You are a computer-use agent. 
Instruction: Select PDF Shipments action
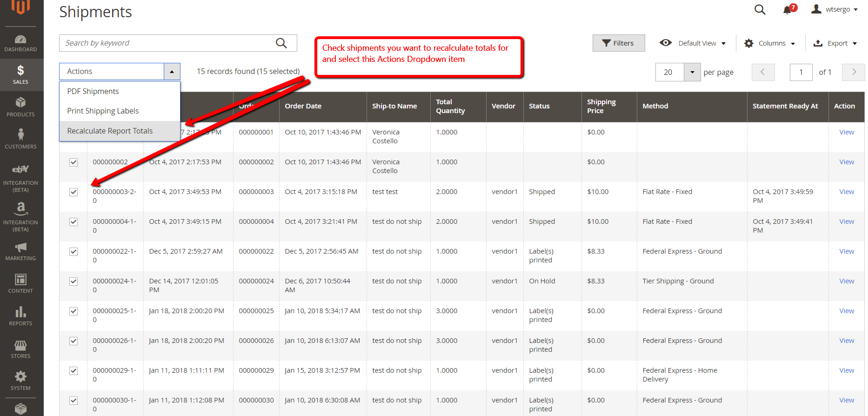coord(120,91)
